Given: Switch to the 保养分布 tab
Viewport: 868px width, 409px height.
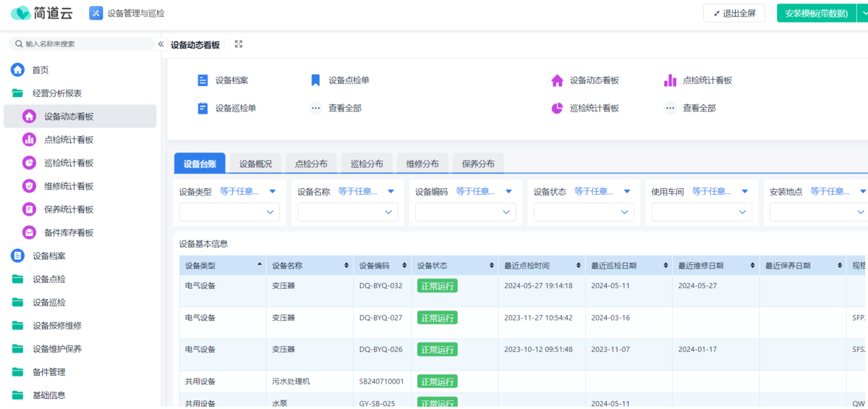Looking at the screenshot, I should pyautogui.click(x=478, y=164).
